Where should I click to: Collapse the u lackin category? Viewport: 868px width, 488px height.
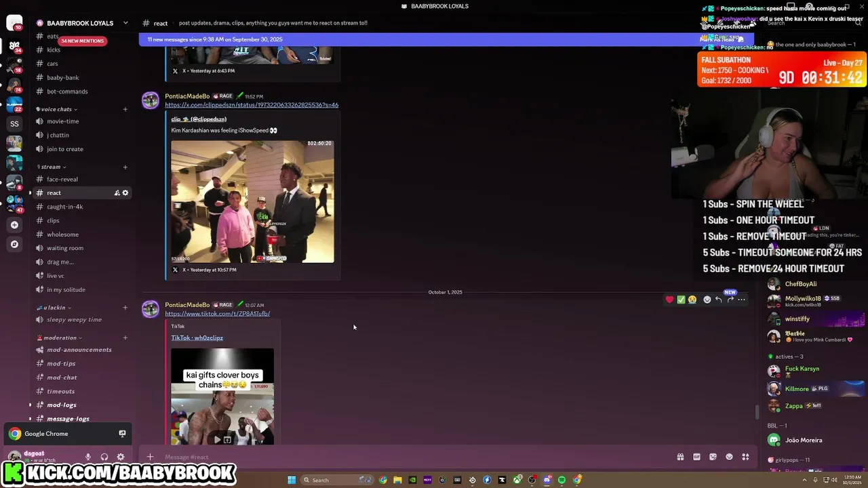(x=54, y=308)
